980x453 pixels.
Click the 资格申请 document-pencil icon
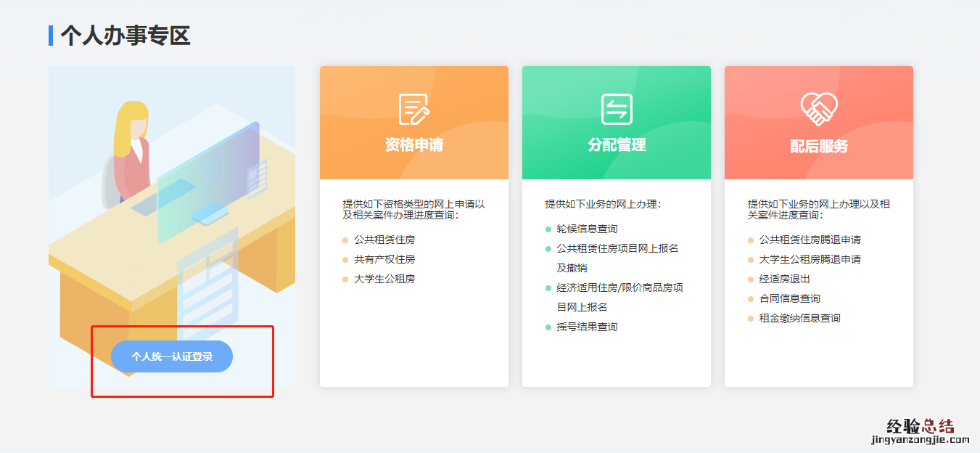click(x=414, y=109)
